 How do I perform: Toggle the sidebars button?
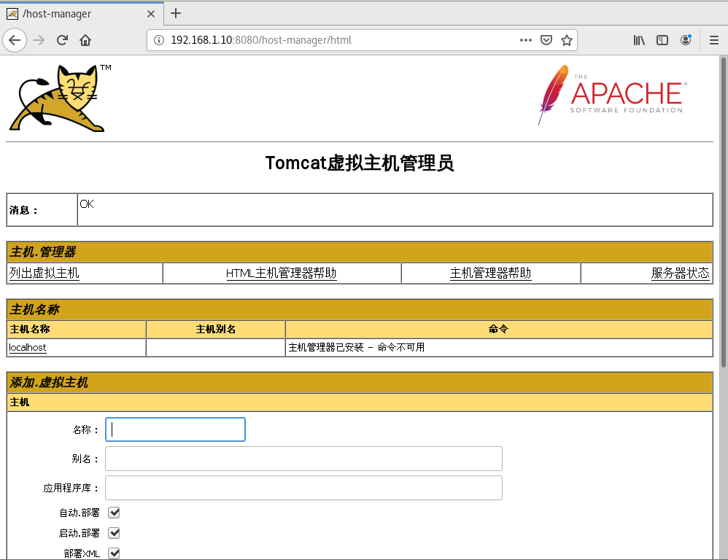(662, 40)
